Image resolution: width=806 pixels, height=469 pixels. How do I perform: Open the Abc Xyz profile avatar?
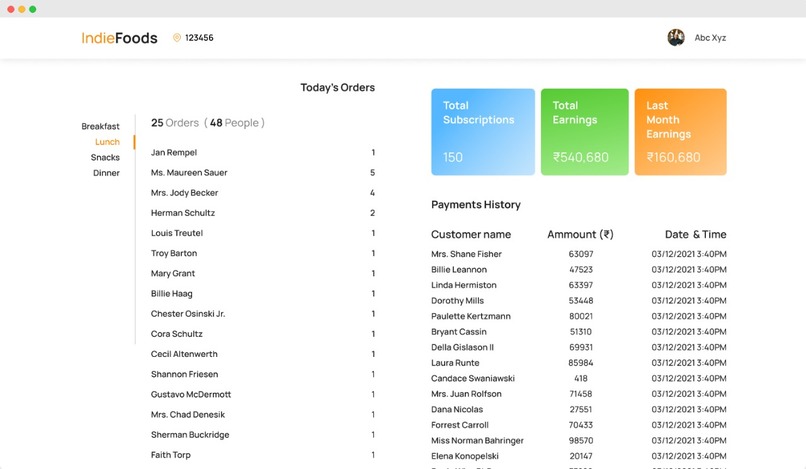pyautogui.click(x=676, y=38)
